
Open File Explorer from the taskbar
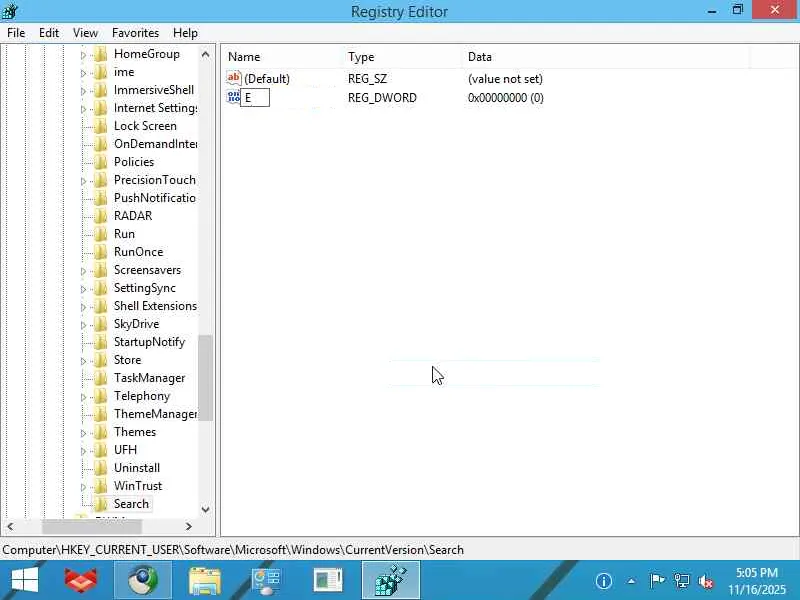point(205,580)
